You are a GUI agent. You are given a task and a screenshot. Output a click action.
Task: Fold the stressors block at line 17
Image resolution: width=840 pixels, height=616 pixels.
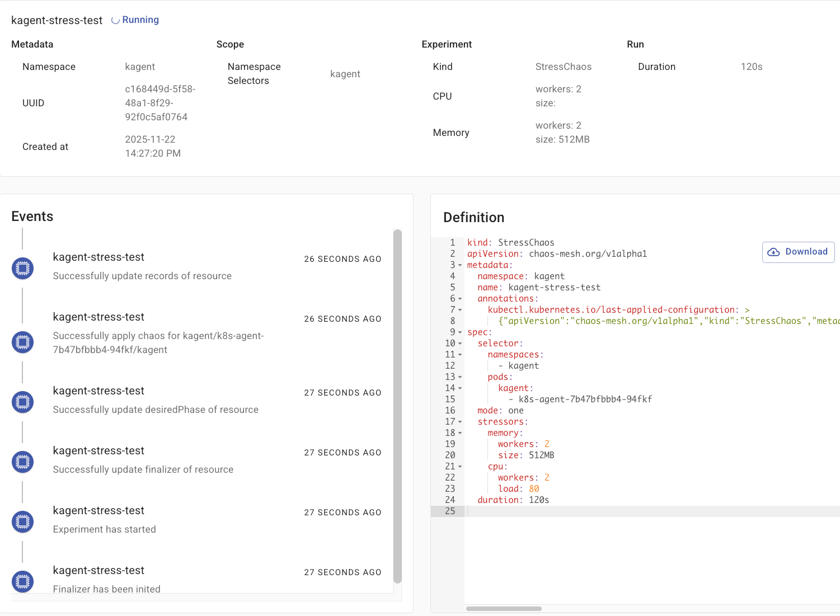pos(460,422)
